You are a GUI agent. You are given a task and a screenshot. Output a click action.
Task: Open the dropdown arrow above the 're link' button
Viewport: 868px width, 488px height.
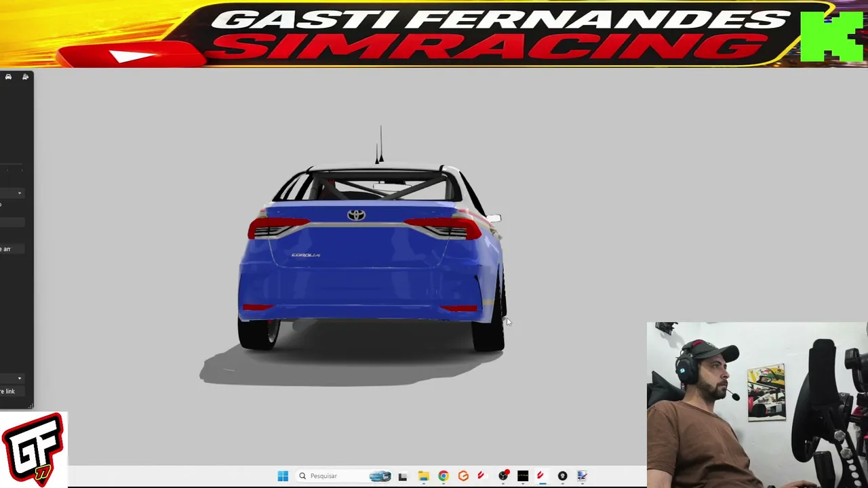[x=19, y=378]
